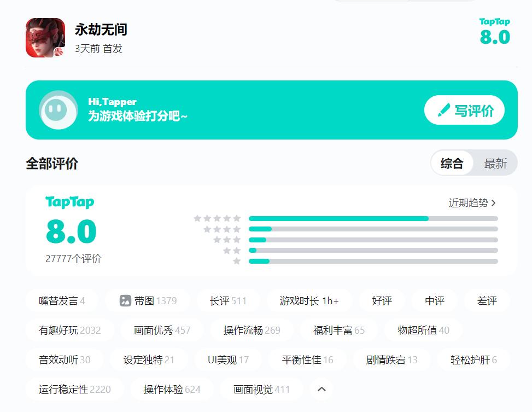Image resolution: width=532 pixels, height=412 pixels.
Task: Filter reviews by 中评
Action: (435, 300)
